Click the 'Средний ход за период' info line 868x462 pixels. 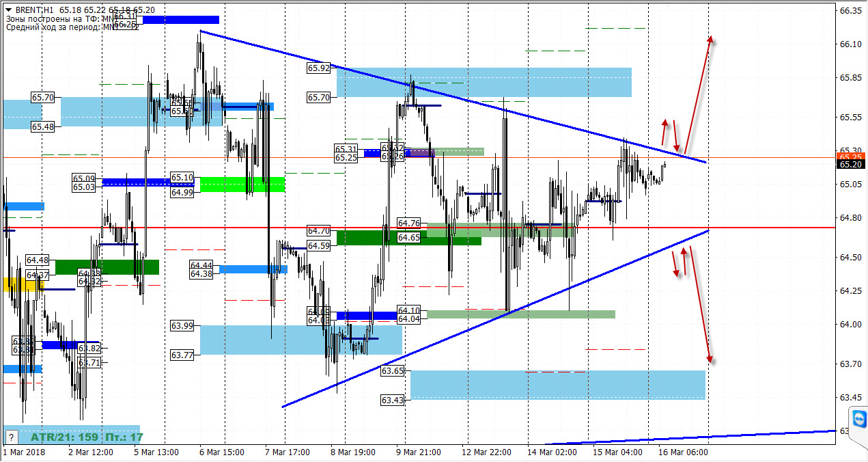[61, 27]
